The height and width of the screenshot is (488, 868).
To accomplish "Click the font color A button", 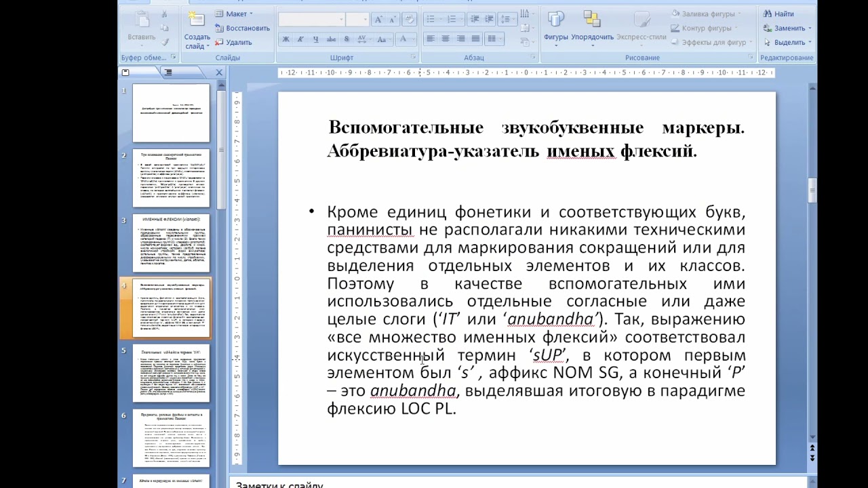I will pyautogui.click(x=405, y=39).
